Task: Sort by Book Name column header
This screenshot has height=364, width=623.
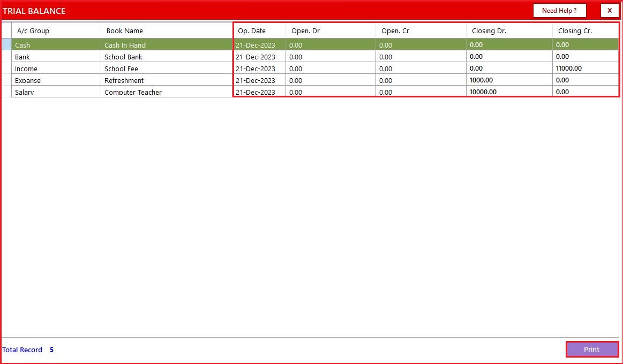Action: 167,31
